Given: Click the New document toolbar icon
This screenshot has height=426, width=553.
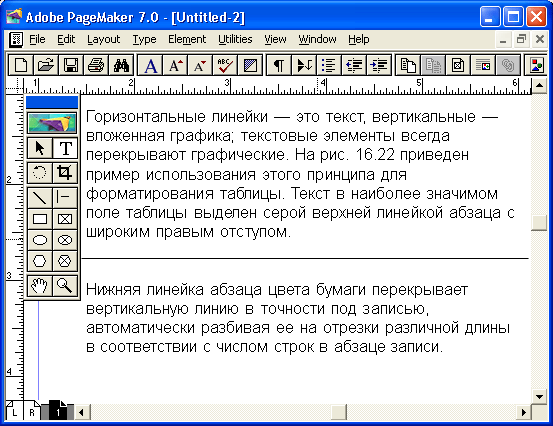Looking at the screenshot, I should tap(20, 65).
